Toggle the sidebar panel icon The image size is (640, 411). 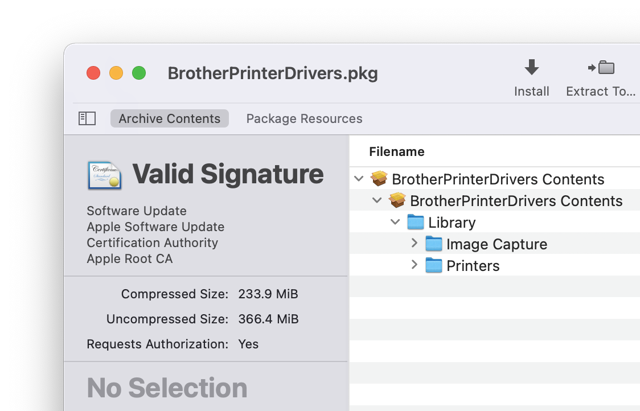coord(87,118)
